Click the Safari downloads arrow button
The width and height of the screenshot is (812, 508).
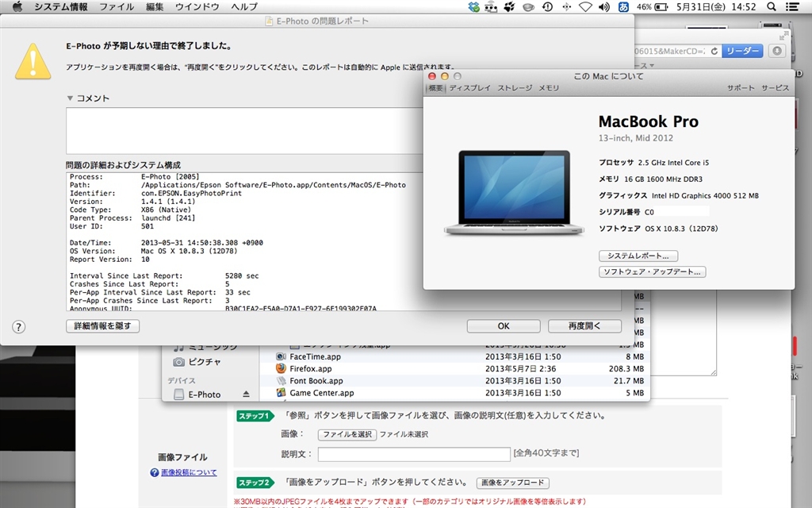(777, 51)
